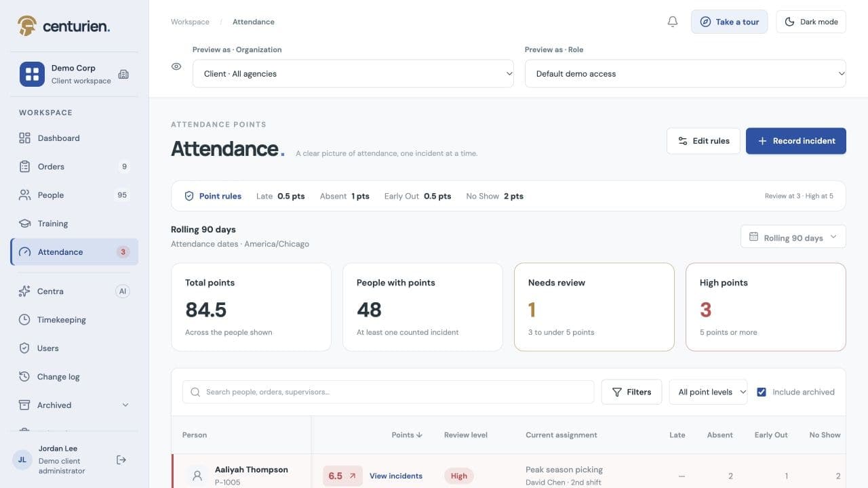
Task: Click the shield icon beside Point rules
Action: tap(189, 196)
